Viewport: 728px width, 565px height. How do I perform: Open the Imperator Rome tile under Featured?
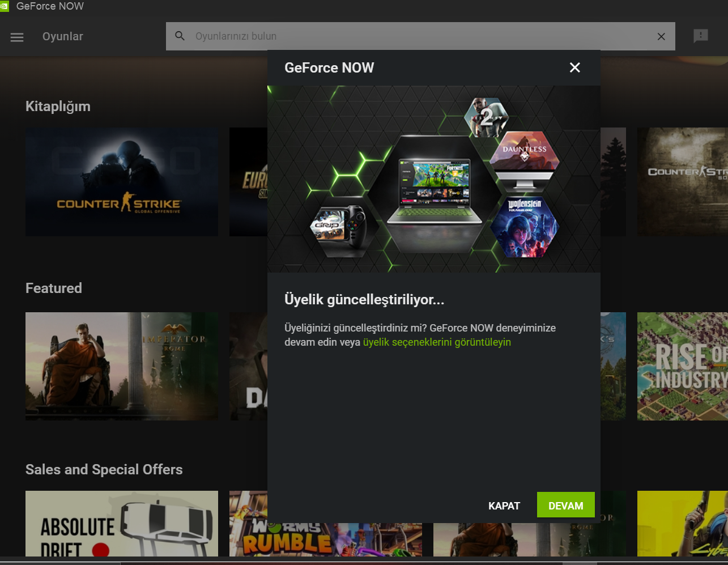coord(122,366)
